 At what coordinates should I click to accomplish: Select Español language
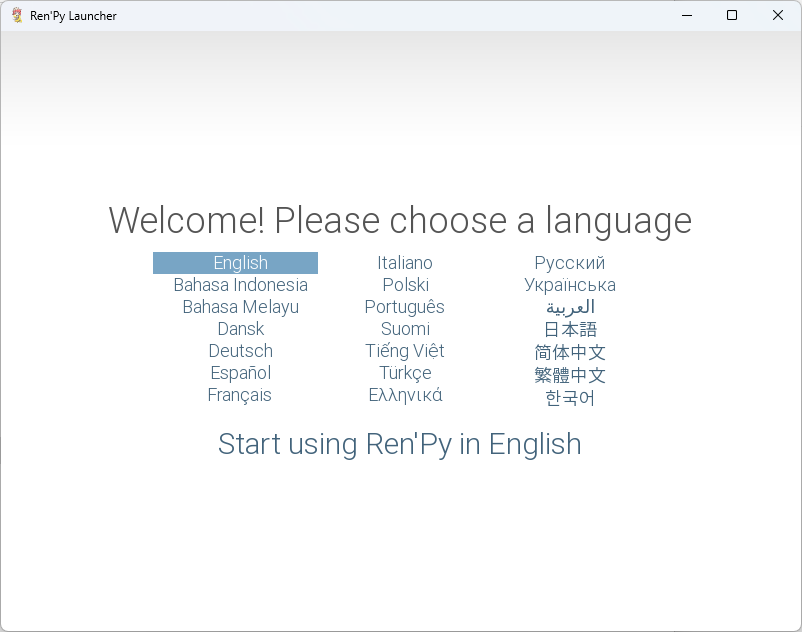(240, 373)
